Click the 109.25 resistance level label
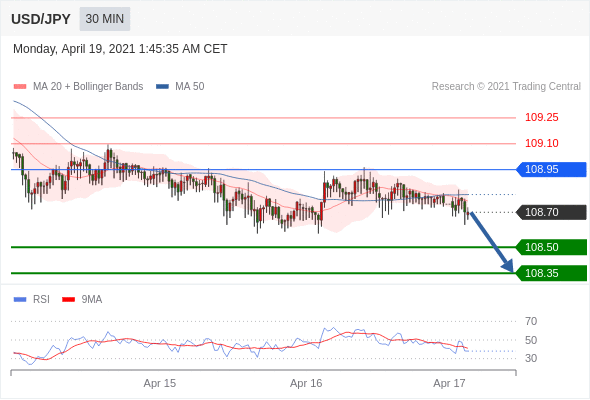 [542, 117]
